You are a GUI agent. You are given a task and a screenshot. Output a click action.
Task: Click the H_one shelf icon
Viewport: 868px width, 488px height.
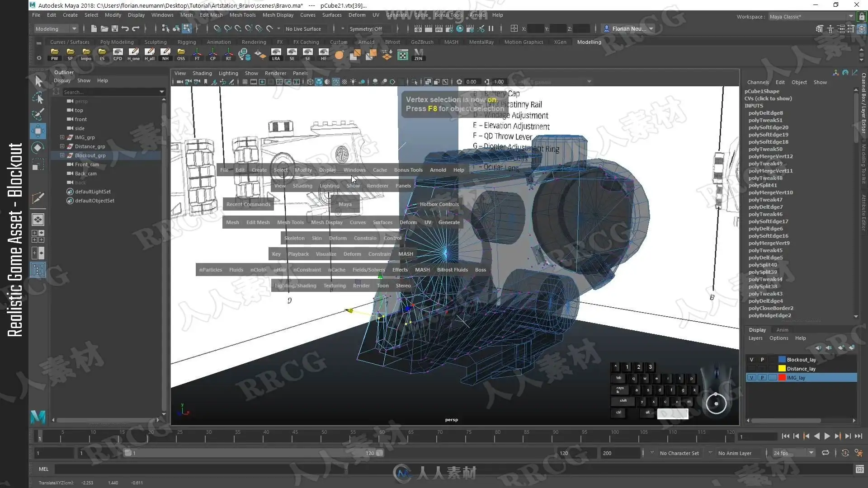[x=133, y=55]
